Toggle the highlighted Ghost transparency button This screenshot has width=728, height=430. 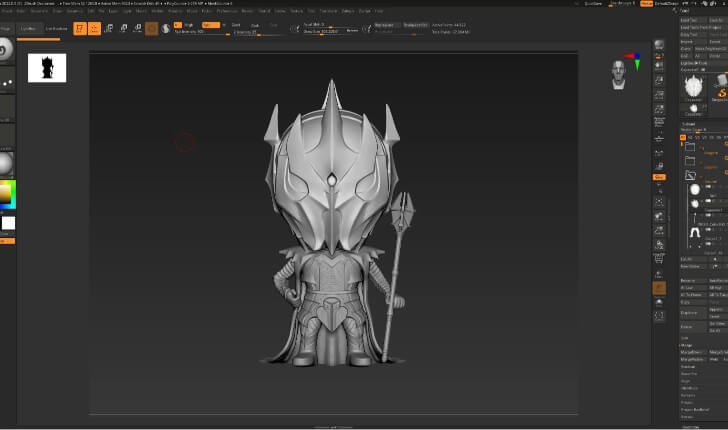coord(659,288)
